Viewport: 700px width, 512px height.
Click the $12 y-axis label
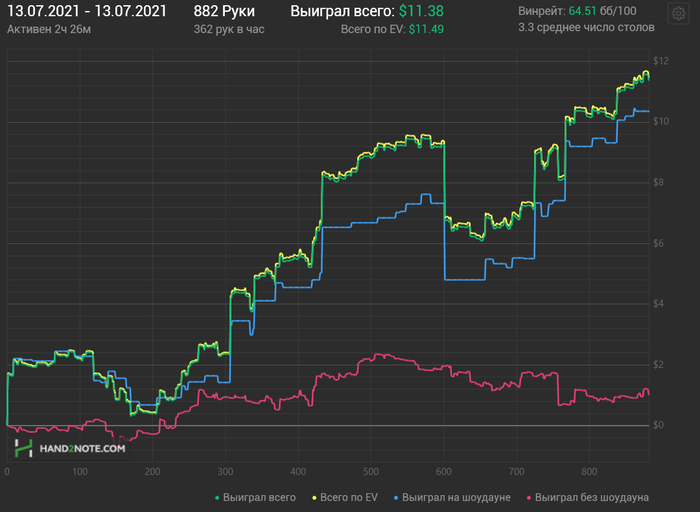coord(661,61)
